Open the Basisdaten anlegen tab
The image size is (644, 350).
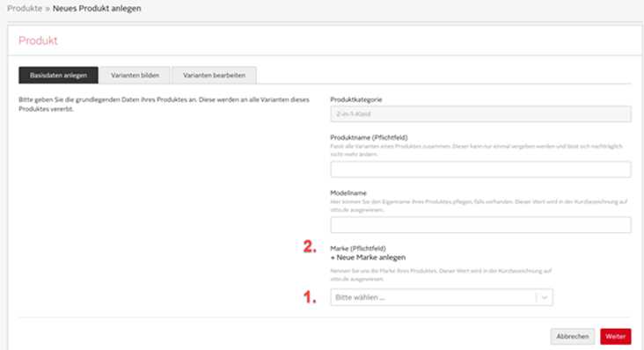(x=58, y=75)
